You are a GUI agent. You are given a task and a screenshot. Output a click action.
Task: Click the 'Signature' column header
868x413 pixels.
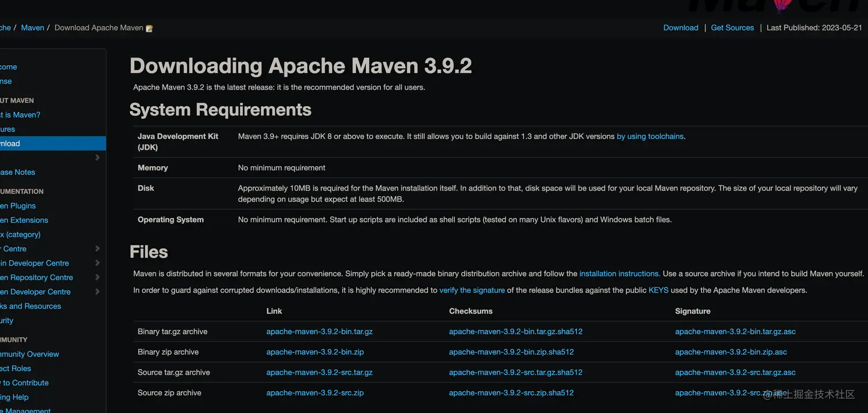click(x=693, y=311)
